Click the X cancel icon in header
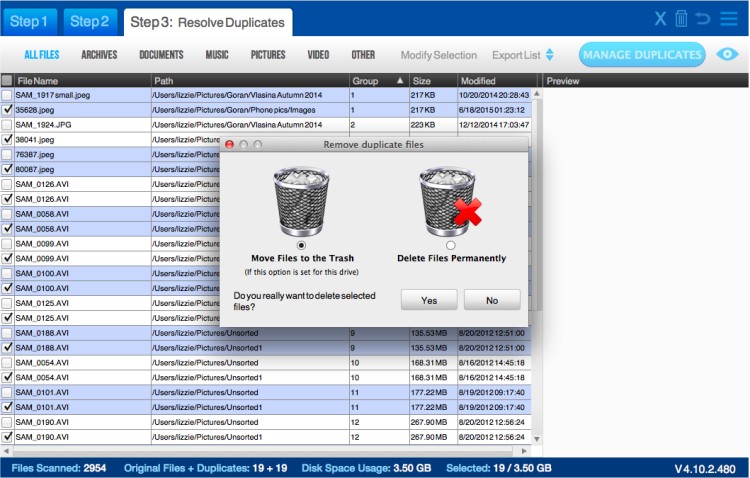The height and width of the screenshot is (478, 750). coord(660,18)
